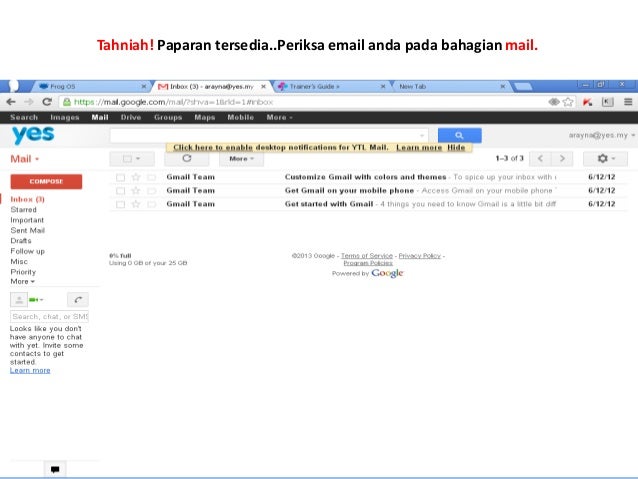Hide the desktop notifications banner
638x479 pixels.
456,147
